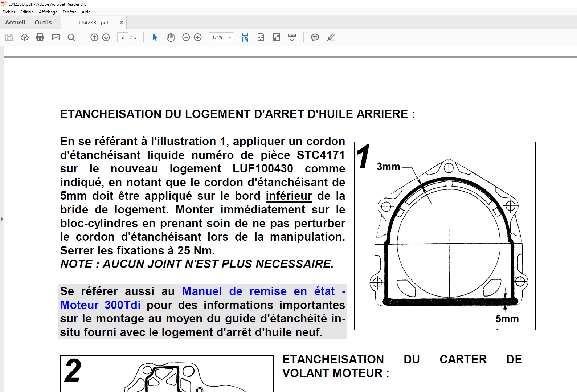Viewport: 577px width, 392px height.
Task: Open the 174% zoom level dropdown
Action: [x=230, y=37]
